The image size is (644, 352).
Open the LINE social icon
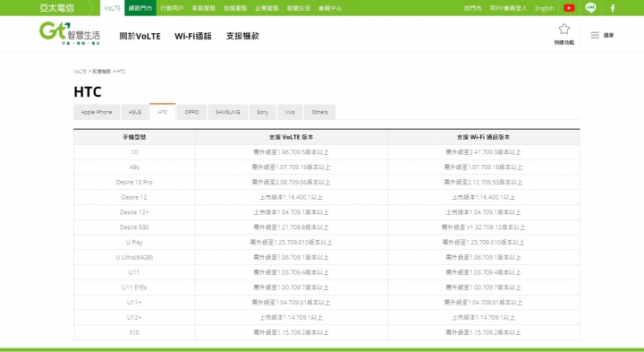(590, 8)
